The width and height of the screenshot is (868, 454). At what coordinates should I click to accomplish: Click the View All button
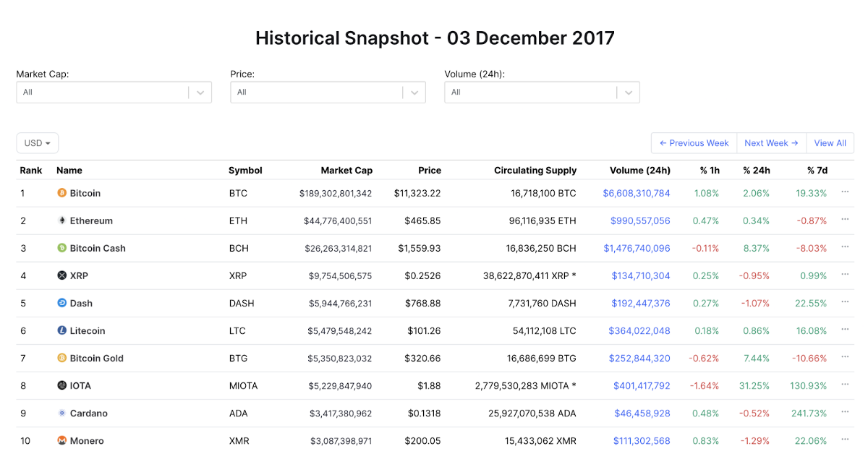click(830, 143)
